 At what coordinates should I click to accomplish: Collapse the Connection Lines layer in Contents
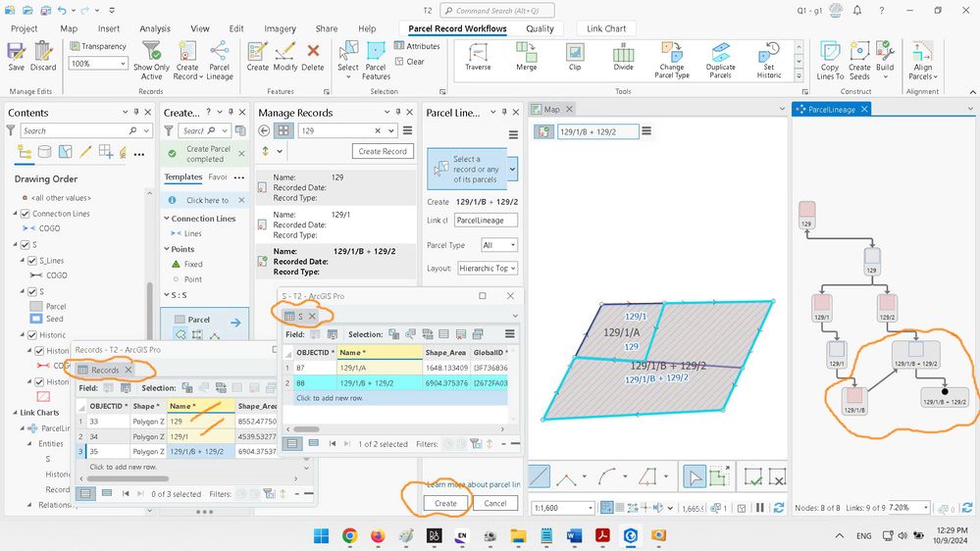click(16, 214)
